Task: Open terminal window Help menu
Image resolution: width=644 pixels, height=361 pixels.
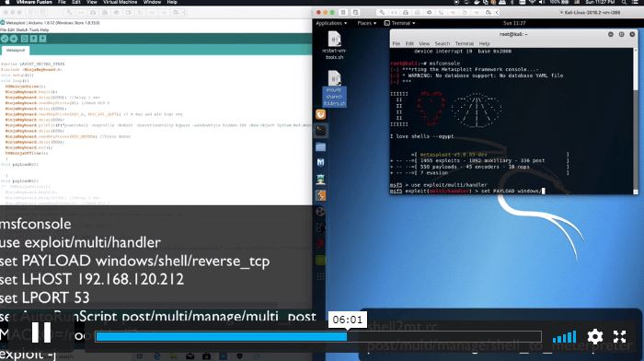Action: (484, 43)
